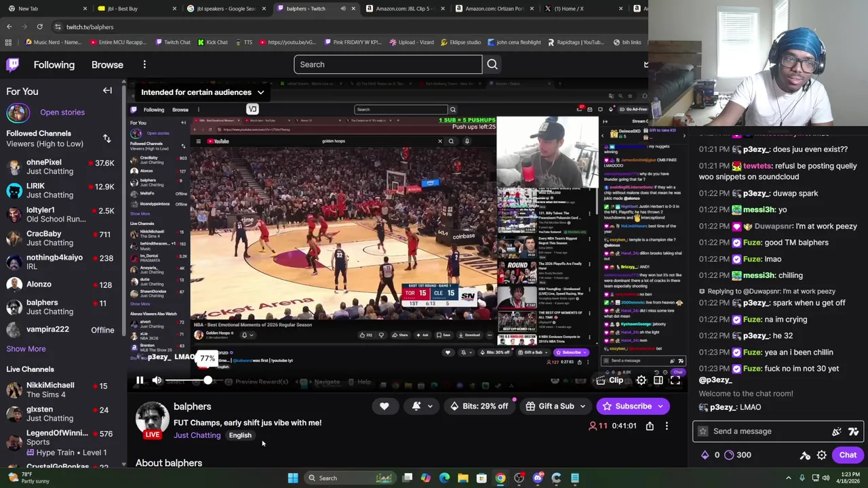Go to Following page

(54, 64)
